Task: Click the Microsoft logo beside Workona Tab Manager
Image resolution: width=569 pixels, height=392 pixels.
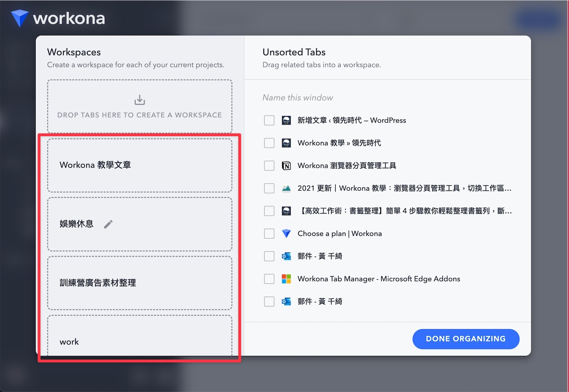Action: (x=287, y=279)
